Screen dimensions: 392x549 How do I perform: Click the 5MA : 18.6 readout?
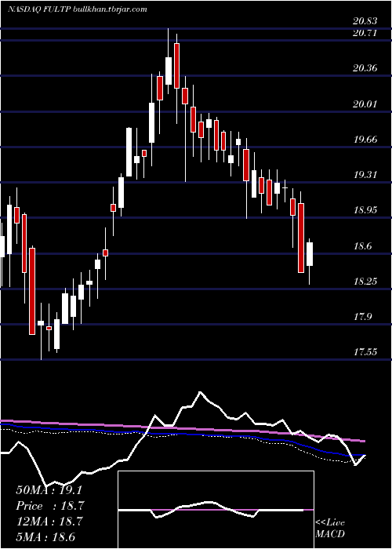click(x=45, y=536)
